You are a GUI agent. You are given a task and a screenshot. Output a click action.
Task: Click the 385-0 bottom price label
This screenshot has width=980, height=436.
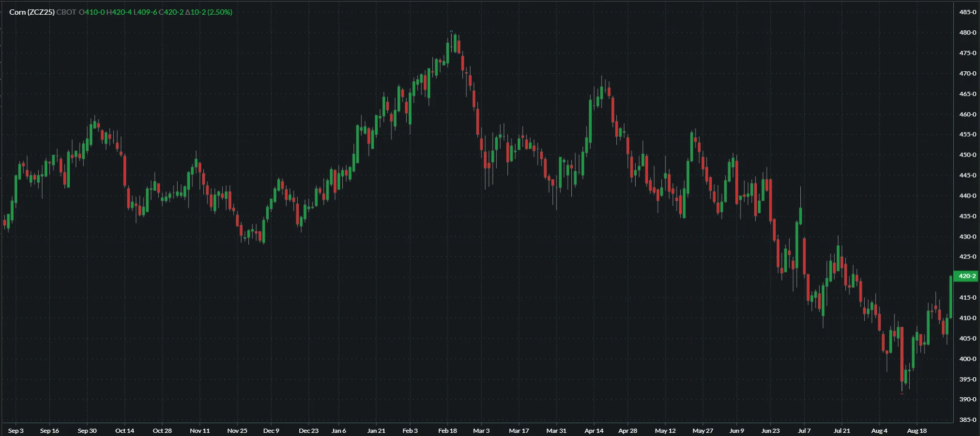pyautogui.click(x=967, y=420)
